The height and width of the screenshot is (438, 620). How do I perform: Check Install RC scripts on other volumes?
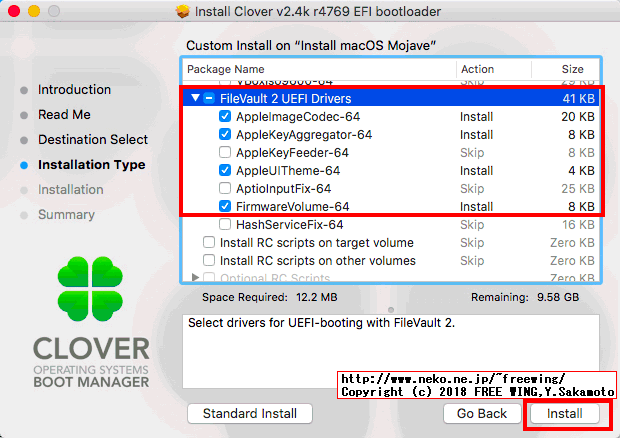pyautogui.click(x=209, y=261)
